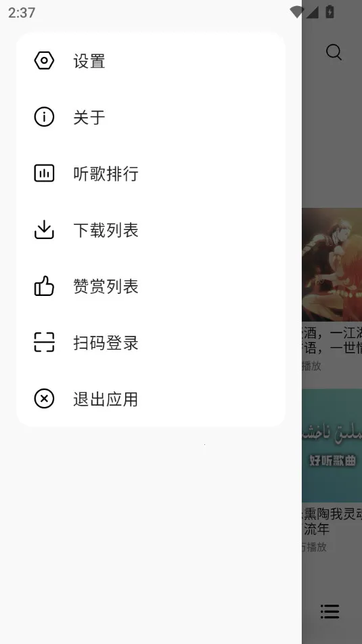Open the anime couple playlist cover
The image size is (362, 644).
(x=332, y=265)
